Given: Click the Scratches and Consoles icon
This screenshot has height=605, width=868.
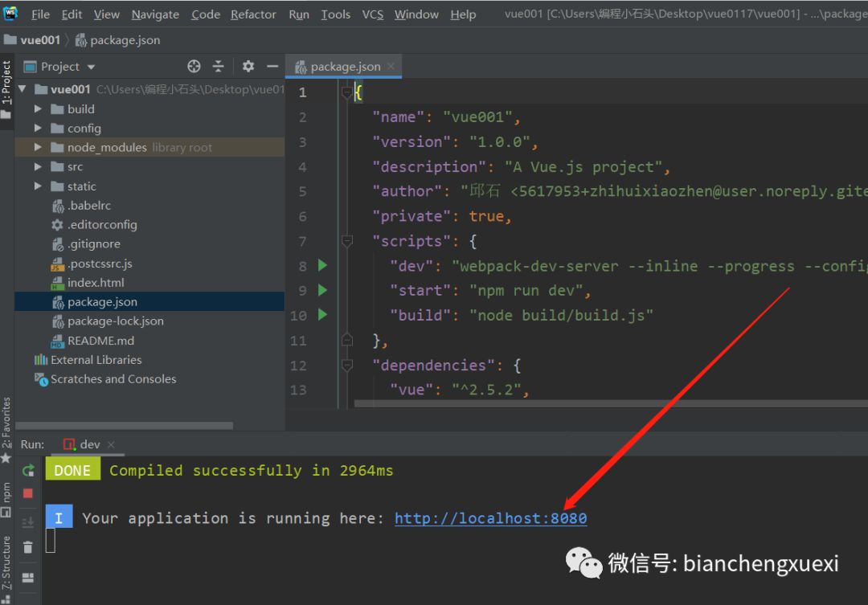Looking at the screenshot, I should click(41, 379).
